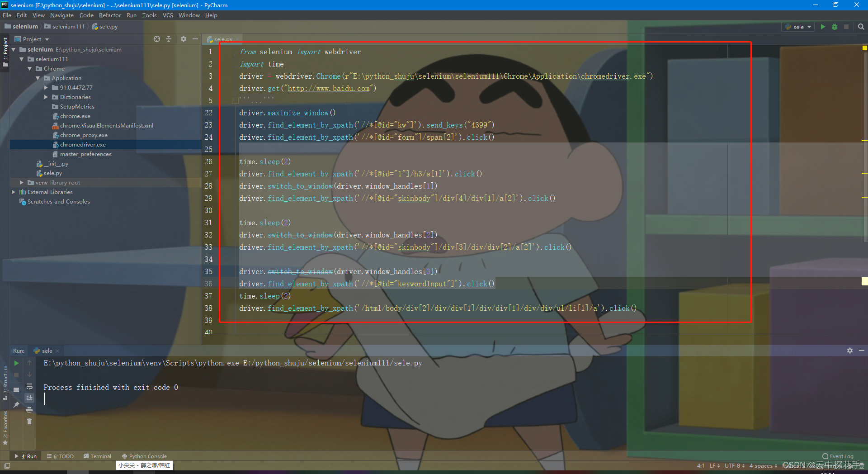
Task: Collapse all icon in Project panel header
Action: (x=169, y=39)
